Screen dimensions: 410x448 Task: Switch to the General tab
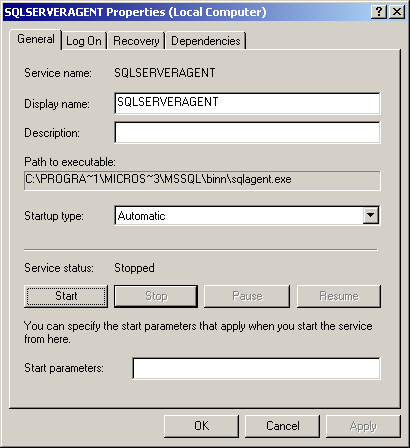(x=36, y=40)
